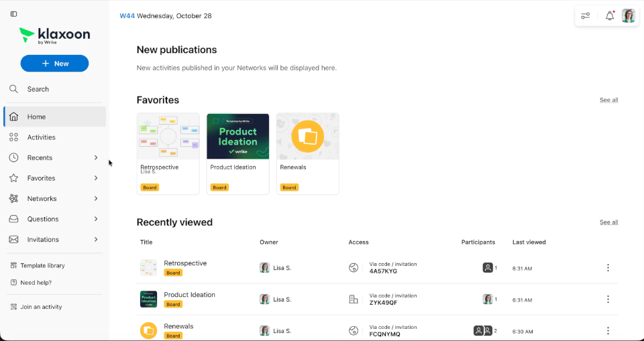The height and width of the screenshot is (341, 644).
Task: Open Search in the sidebar
Action: (x=54, y=89)
